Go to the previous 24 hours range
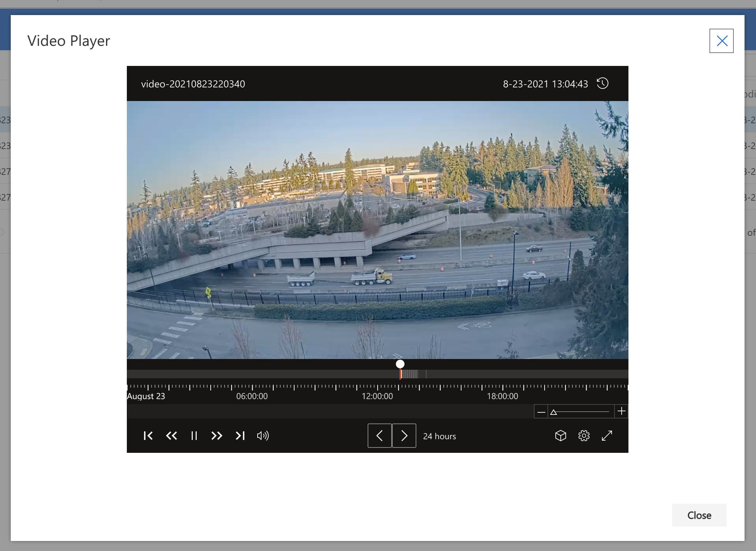Viewport: 756px width, 551px height. coord(379,436)
